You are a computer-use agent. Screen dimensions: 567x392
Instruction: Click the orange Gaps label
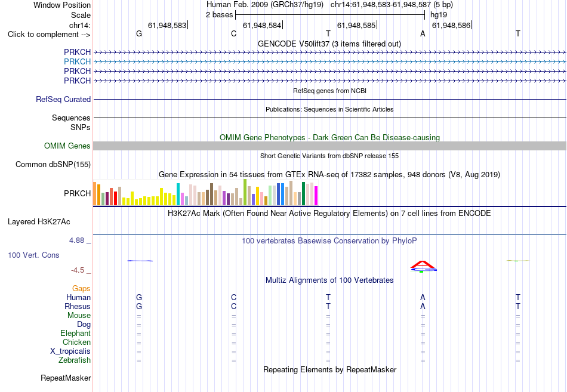coord(81,288)
